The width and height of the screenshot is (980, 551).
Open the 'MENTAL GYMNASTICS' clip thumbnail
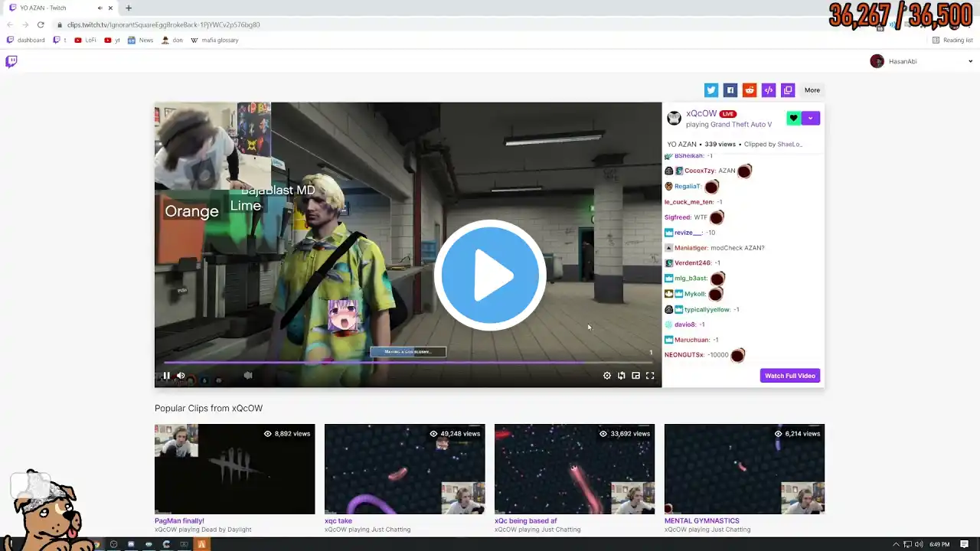(x=744, y=469)
